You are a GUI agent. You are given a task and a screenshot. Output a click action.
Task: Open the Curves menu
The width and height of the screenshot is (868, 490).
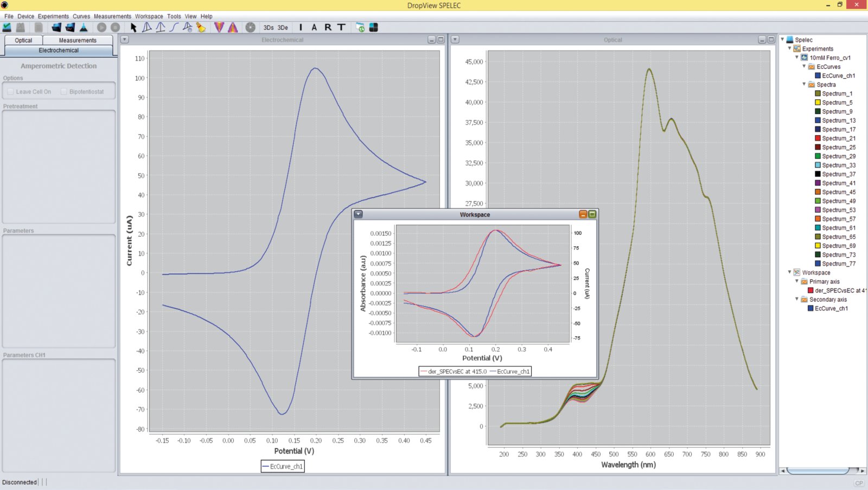click(81, 16)
